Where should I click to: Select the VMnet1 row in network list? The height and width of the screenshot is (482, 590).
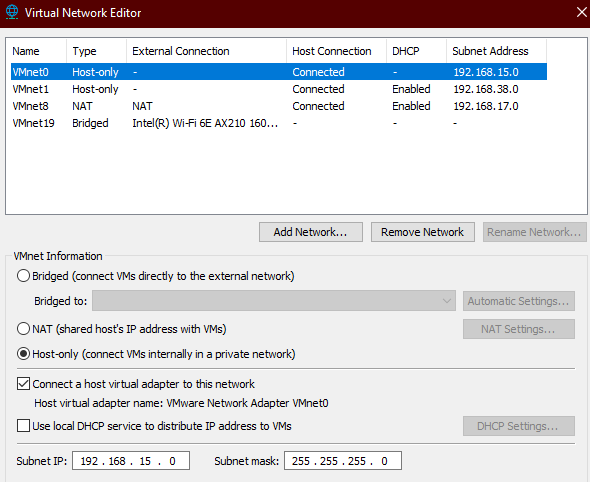pyautogui.click(x=279, y=89)
